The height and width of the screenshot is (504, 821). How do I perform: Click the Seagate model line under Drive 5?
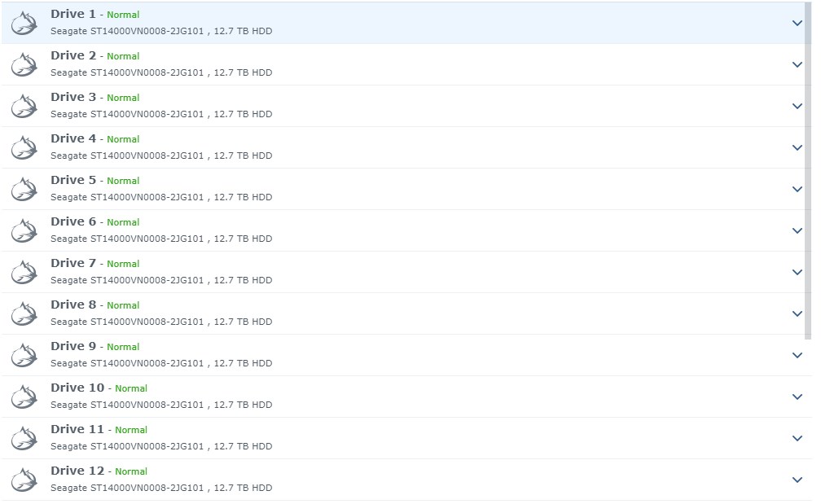click(x=161, y=197)
